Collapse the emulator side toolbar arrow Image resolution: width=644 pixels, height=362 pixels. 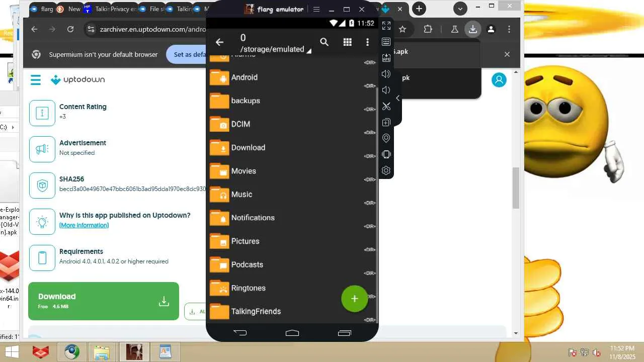[x=398, y=98]
